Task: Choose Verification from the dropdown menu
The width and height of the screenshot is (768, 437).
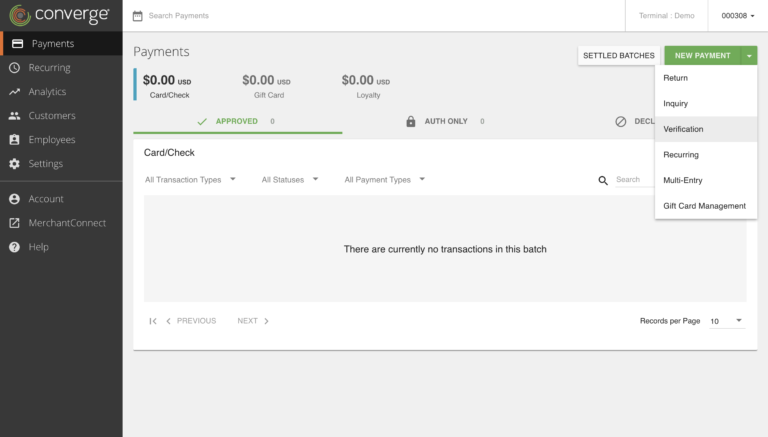Action: tap(706, 129)
